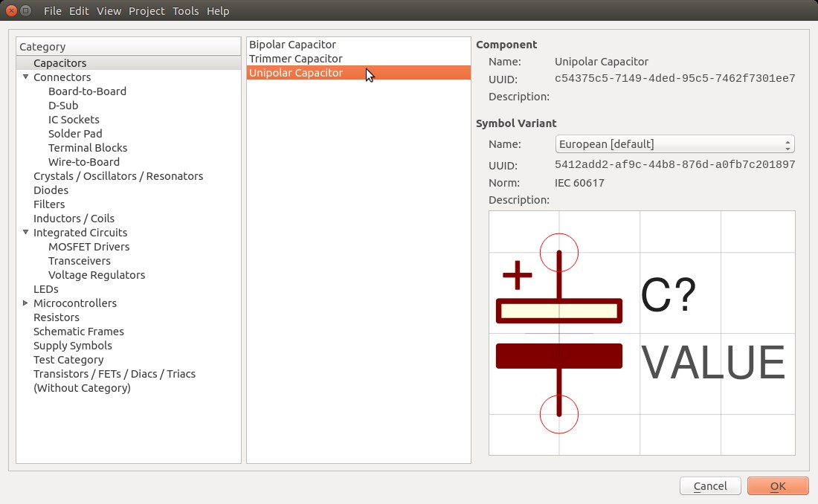The height and width of the screenshot is (504, 818).
Task: Collapse the Integrated Circuits category
Action: [x=26, y=233]
